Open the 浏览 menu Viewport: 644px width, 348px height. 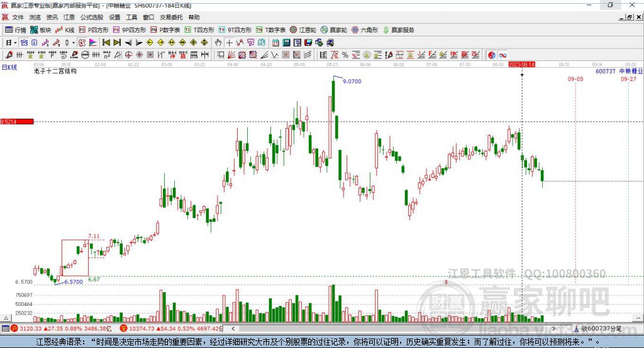pyautogui.click(x=35, y=17)
